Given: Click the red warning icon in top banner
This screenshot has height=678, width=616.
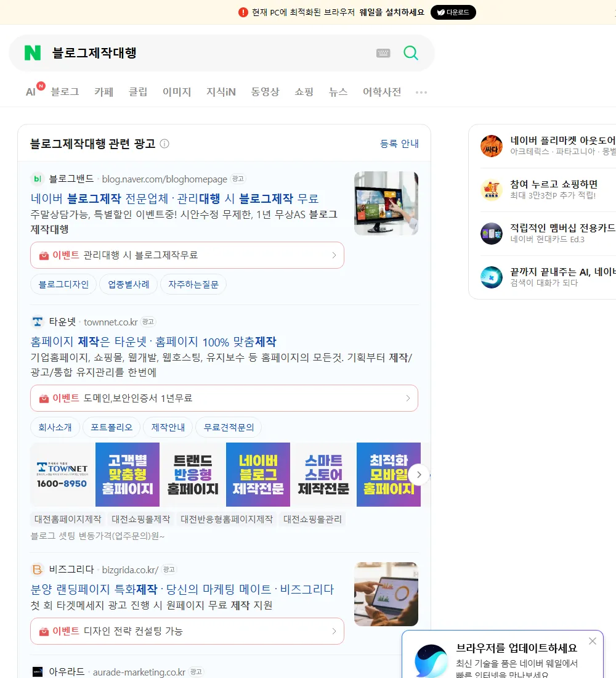Looking at the screenshot, I should coord(243,12).
